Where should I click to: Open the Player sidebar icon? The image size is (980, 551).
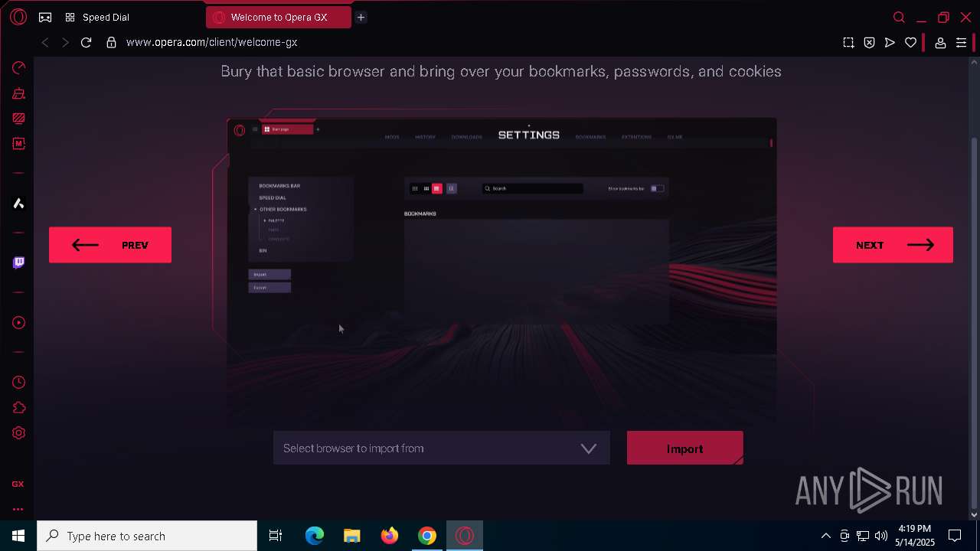(x=18, y=323)
